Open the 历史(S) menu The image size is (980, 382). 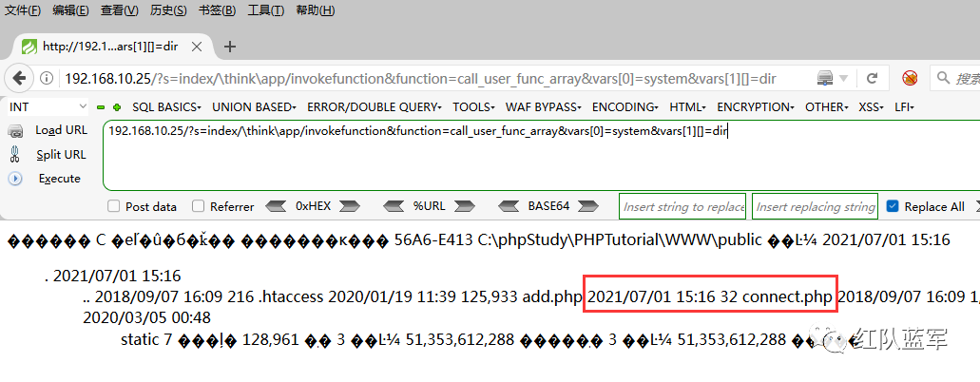(169, 10)
